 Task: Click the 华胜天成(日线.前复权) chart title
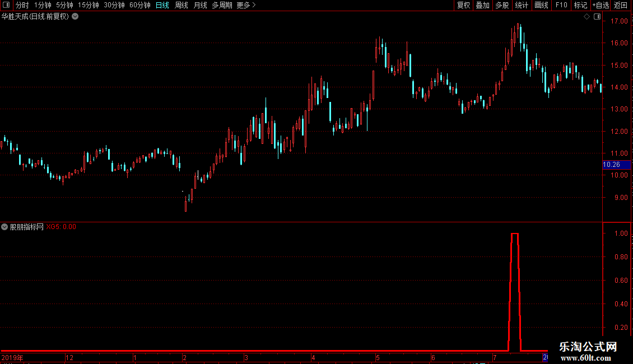pyautogui.click(x=35, y=17)
